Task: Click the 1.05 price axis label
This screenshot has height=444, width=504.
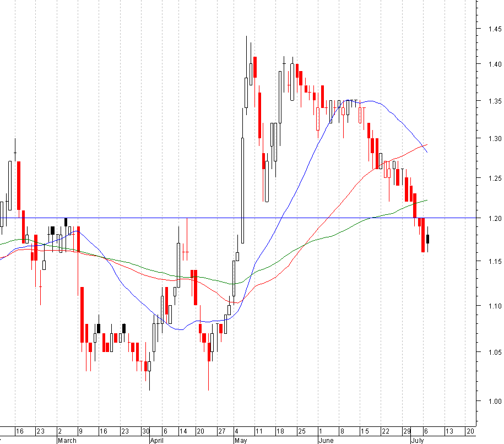Action: (495, 353)
